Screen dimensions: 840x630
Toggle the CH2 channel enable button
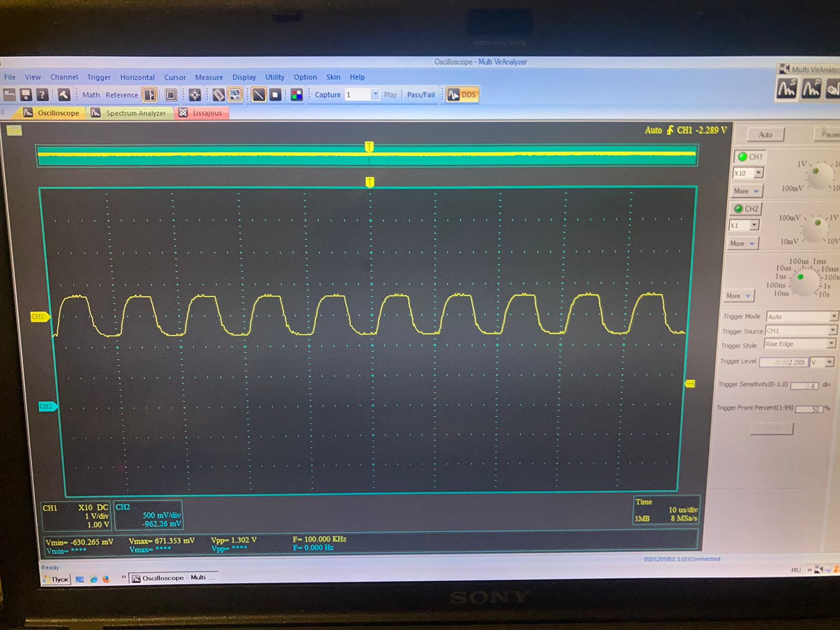point(747,208)
